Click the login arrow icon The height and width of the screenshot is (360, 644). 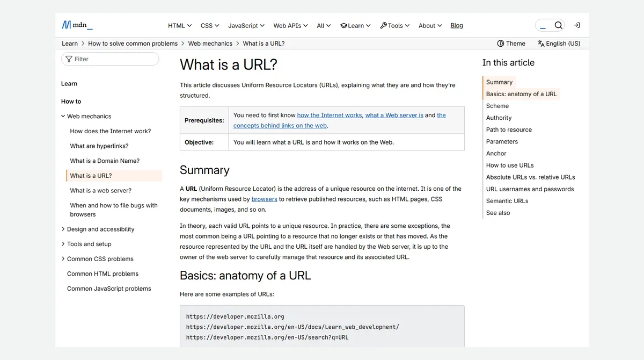coord(577,25)
